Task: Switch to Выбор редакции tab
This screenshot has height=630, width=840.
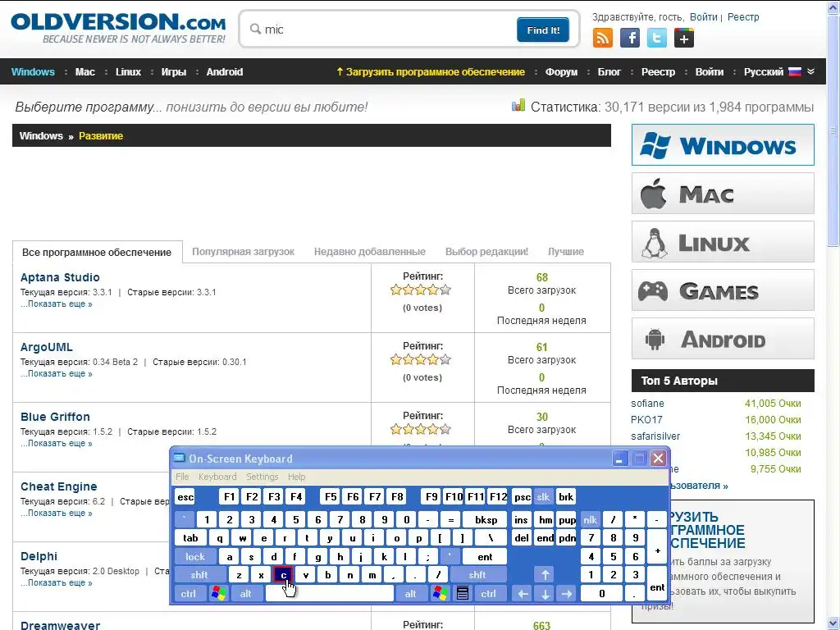Action: tap(486, 252)
